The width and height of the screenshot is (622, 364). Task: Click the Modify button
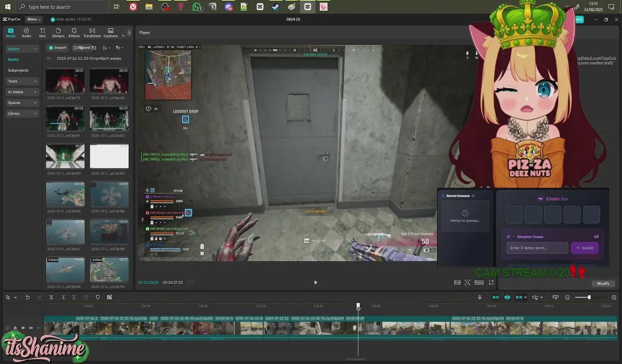[603, 284]
